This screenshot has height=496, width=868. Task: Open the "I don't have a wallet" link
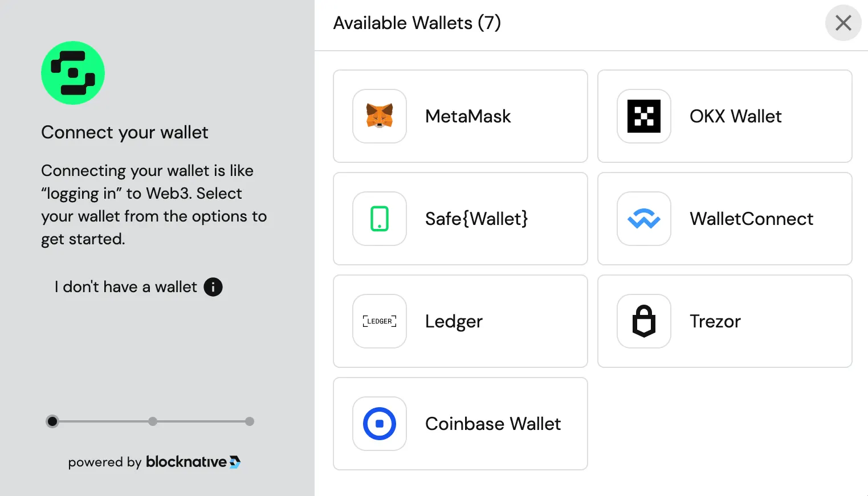click(125, 287)
